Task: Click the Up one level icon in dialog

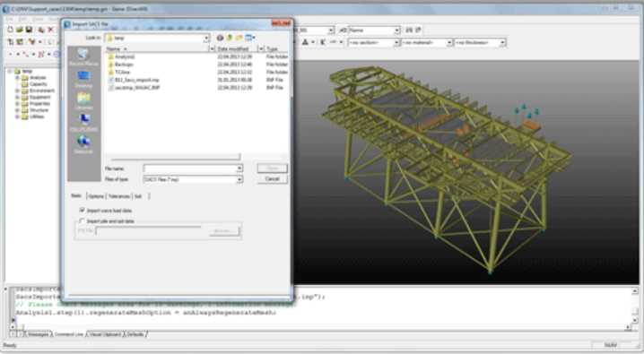Action: (x=230, y=38)
